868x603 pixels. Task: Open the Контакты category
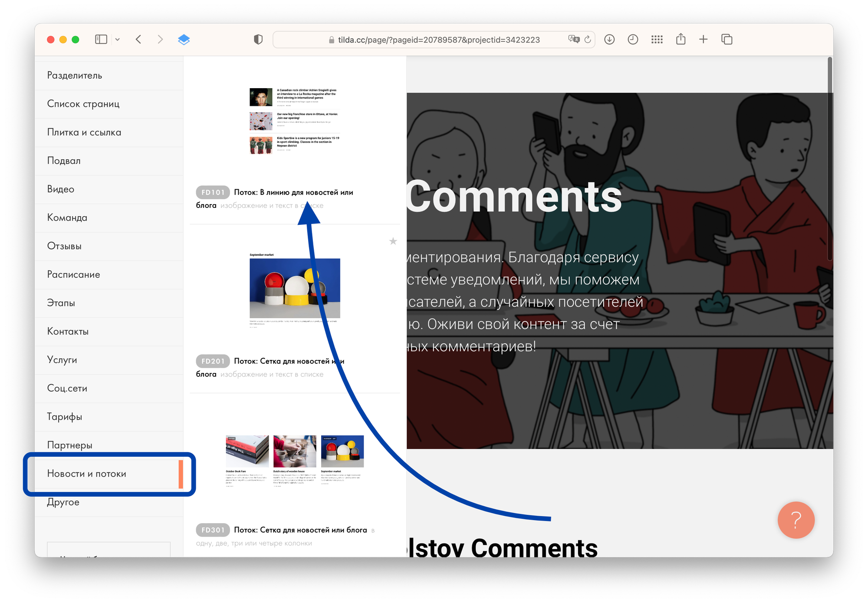click(x=109, y=332)
